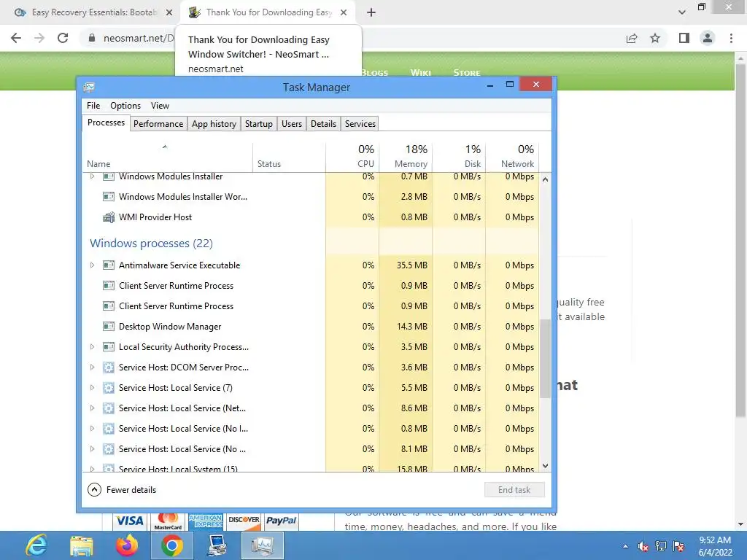747x560 pixels.
Task: Open Chrome three-dot menu
Action: 731,38
